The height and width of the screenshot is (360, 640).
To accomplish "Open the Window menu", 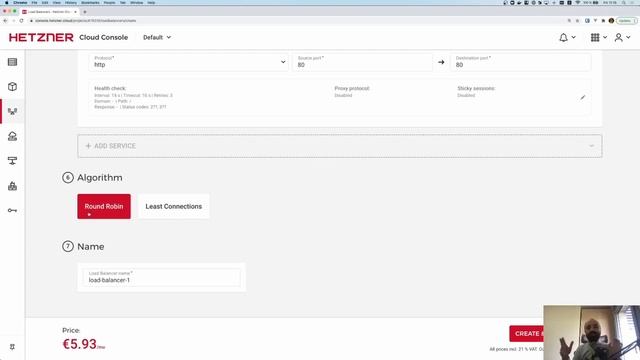I will point(136,2).
